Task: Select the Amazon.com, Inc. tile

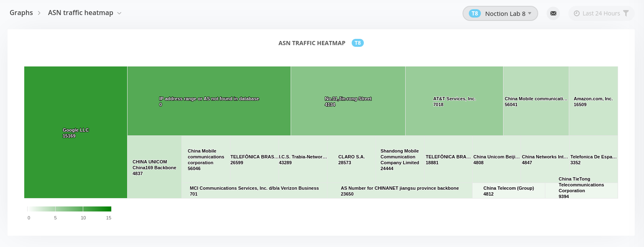Action: (x=593, y=101)
